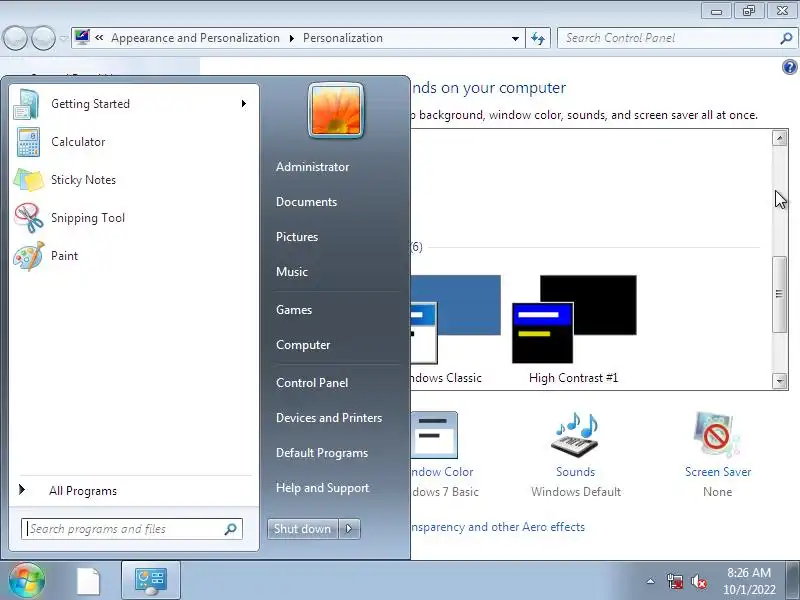This screenshot has width=800, height=600.
Task: Open Control Panel from Start menu
Action: pos(312,383)
